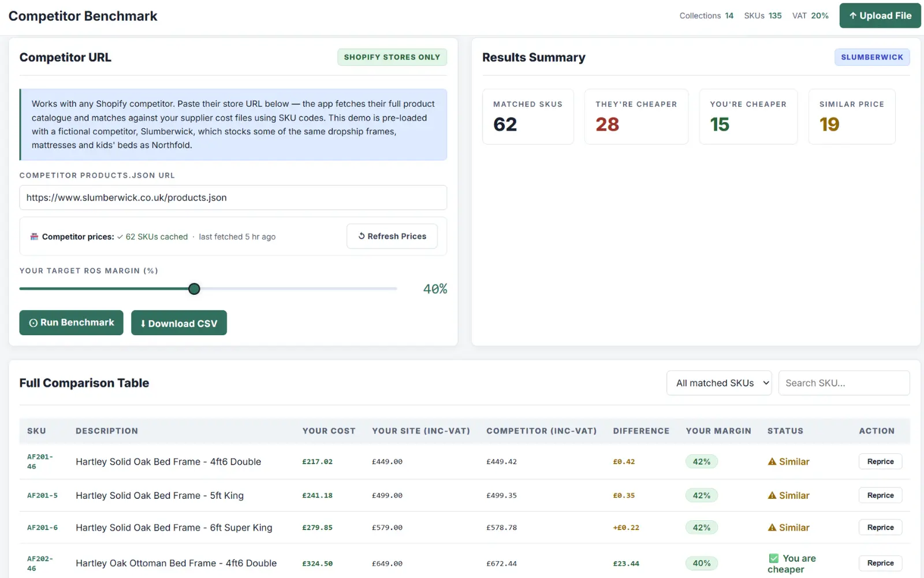Click the Competitor (inc-VAT) column header
Viewport: 924px width, 578px height.
[x=541, y=431]
